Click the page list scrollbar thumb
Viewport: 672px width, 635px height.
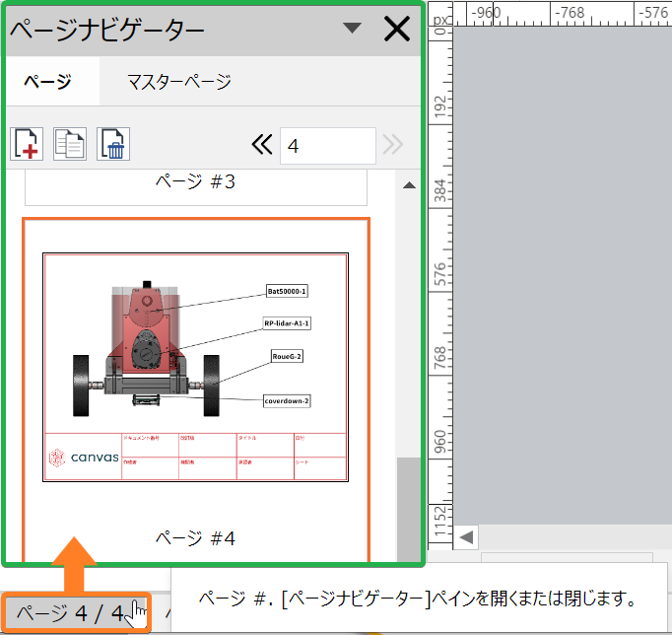pos(409,509)
